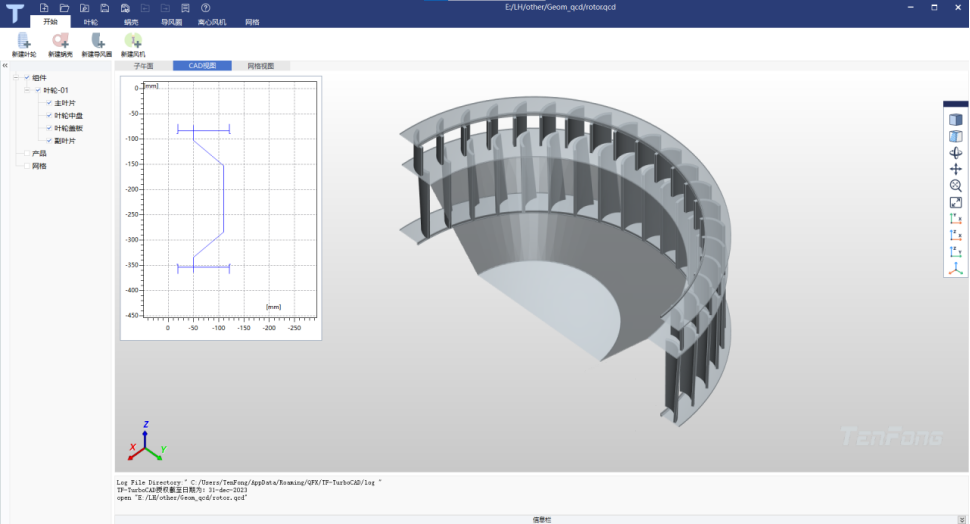Create new inlet ring with 新建导风圈

pyautogui.click(x=97, y=45)
